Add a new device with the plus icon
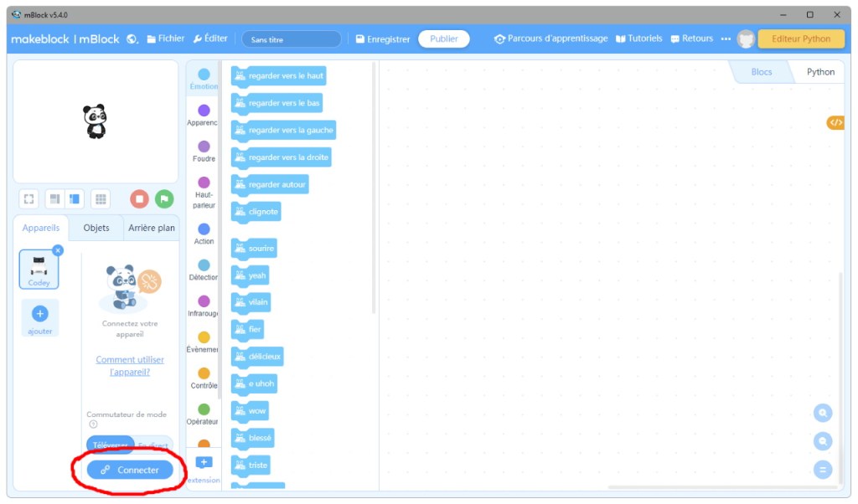The height and width of the screenshot is (504, 858). (x=39, y=314)
